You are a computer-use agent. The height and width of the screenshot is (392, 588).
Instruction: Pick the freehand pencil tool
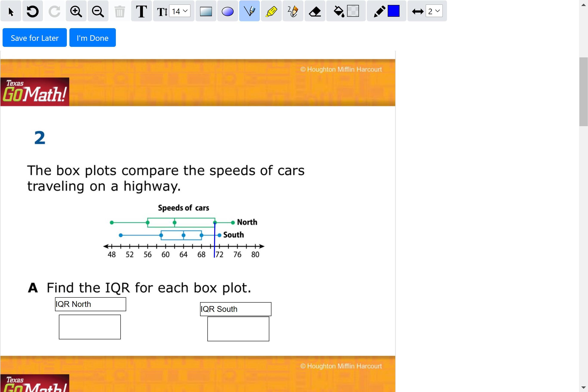[x=293, y=11]
